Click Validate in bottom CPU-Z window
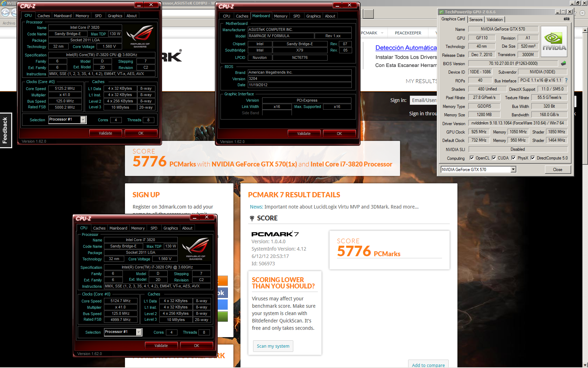 (161, 346)
